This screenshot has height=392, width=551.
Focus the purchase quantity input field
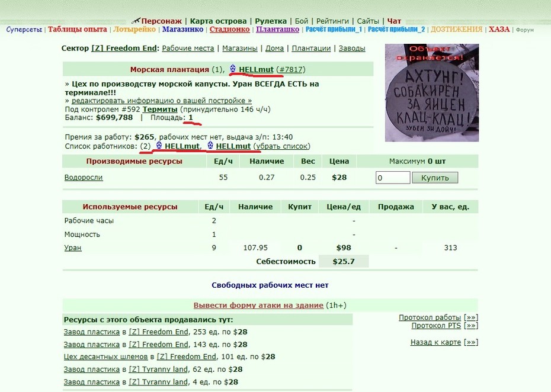pos(393,178)
